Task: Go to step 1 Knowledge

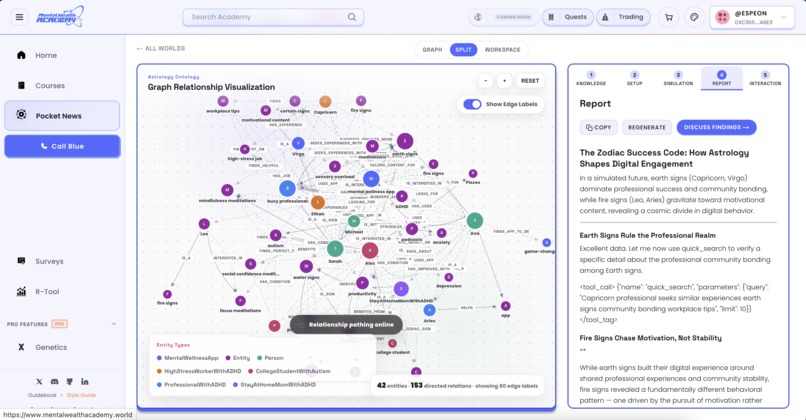Action: pyautogui.click(x=591, y=78)
